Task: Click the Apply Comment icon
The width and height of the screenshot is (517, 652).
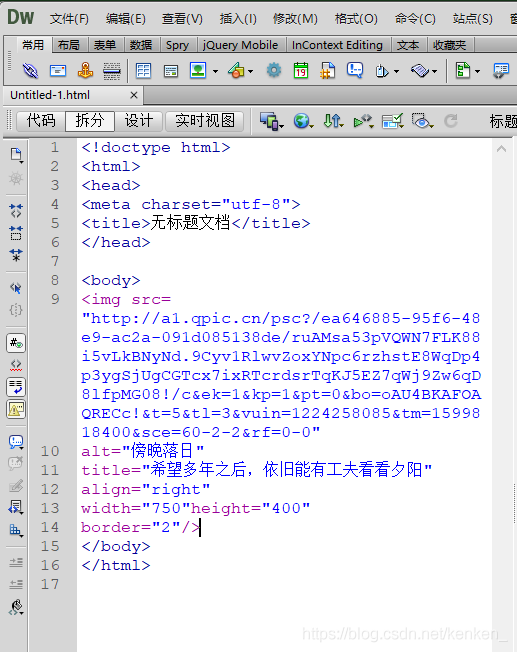Action: pos(16,442)
